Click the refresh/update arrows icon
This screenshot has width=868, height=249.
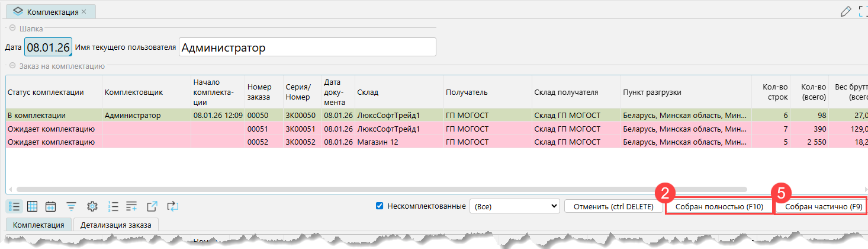click(x=172, y=206)
